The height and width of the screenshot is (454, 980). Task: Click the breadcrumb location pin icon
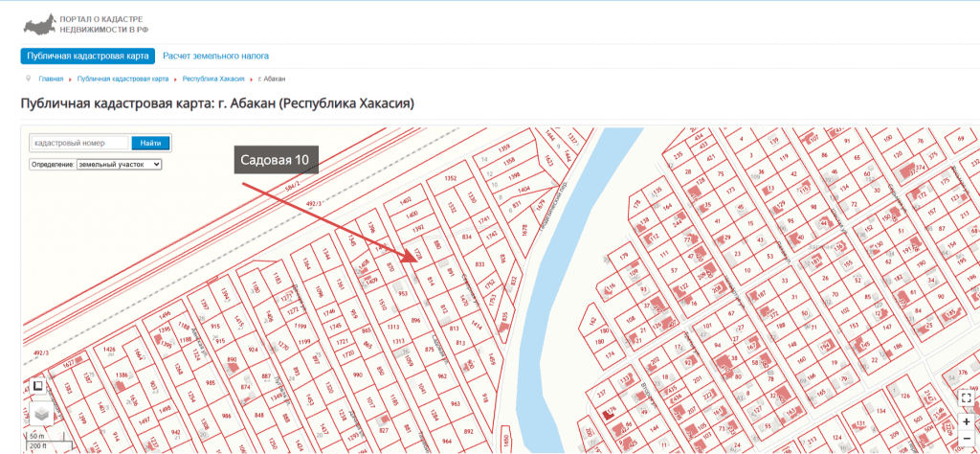point(29,79)
